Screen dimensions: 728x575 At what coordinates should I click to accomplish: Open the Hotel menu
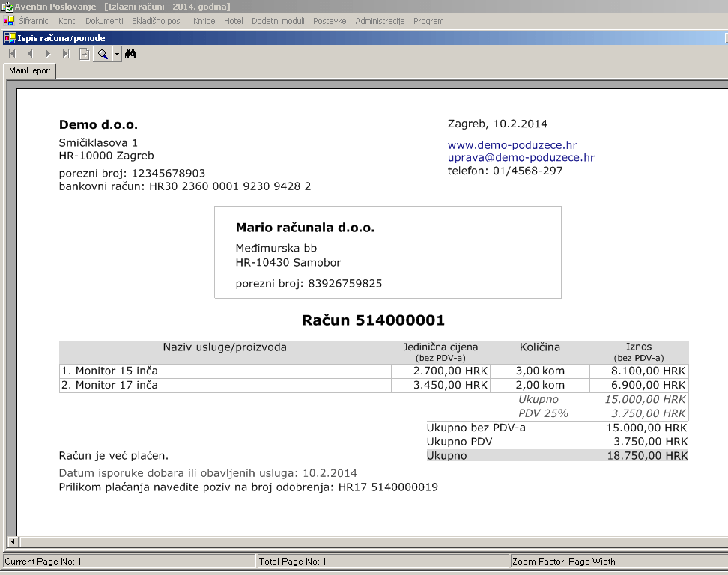click(x=234, y=21)
